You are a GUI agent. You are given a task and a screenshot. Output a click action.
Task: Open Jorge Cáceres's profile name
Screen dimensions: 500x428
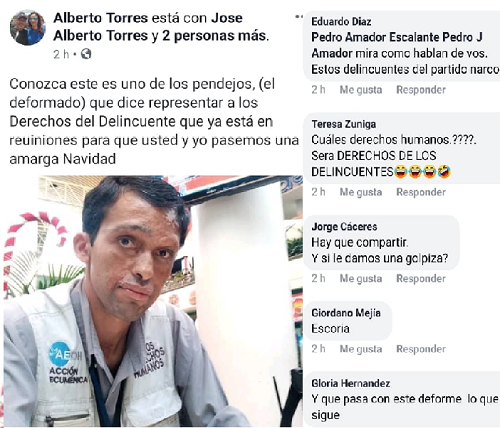[x=344, y=227]
